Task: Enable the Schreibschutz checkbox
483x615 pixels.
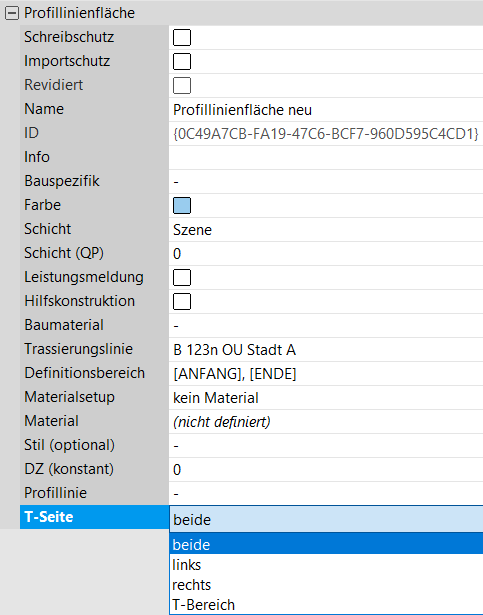Action: tap(182, 38)
